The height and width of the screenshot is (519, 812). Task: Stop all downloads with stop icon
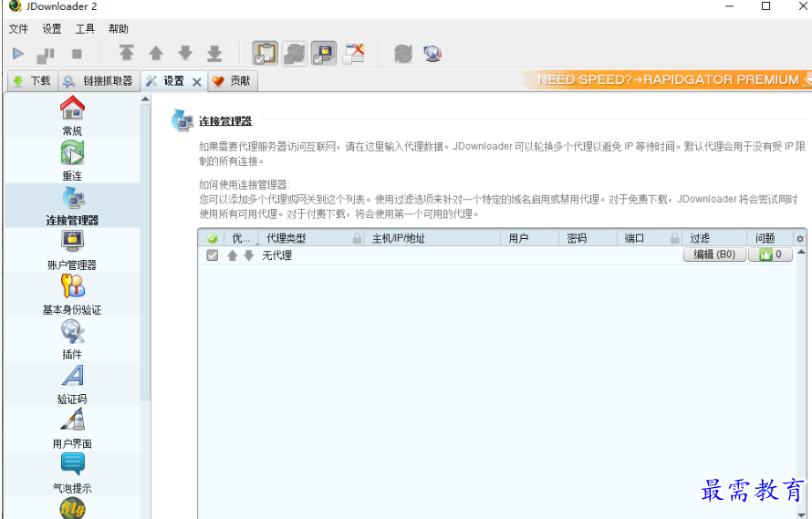[78, 54]
